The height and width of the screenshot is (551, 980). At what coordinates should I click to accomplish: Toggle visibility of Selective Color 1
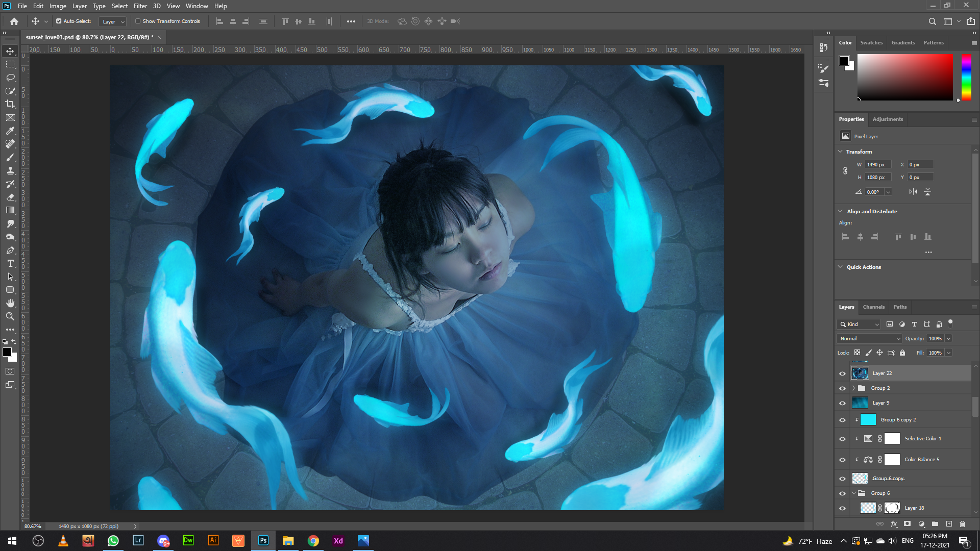point(842,439)
